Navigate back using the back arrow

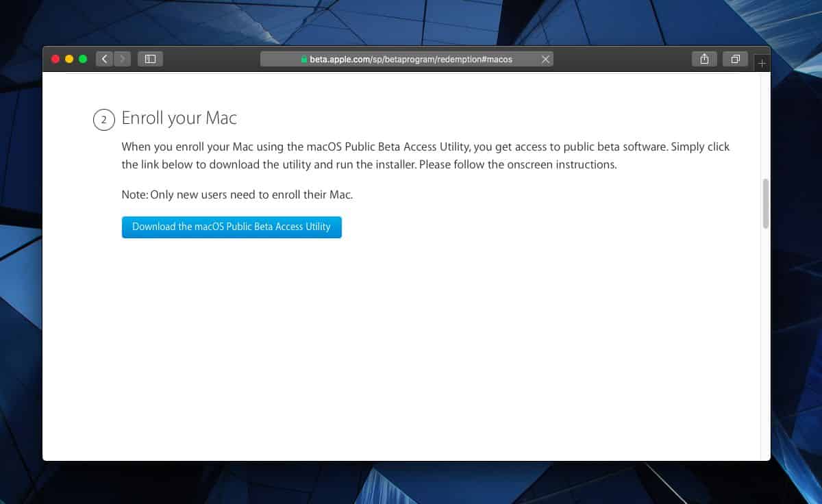pos(104,59)
